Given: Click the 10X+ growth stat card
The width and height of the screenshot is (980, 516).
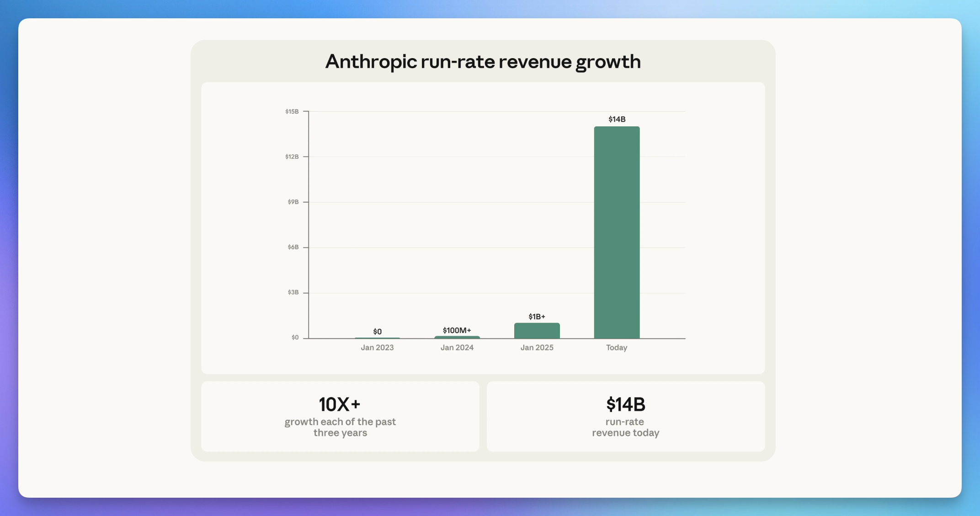Looking at the screenshot, I should (x=340, y=404).
